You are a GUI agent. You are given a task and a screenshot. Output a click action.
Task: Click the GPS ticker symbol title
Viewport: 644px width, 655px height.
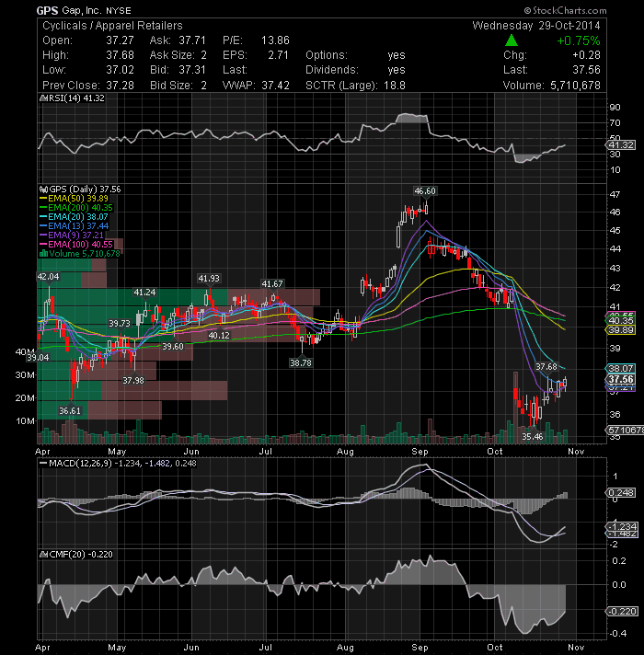click(47, 10)
